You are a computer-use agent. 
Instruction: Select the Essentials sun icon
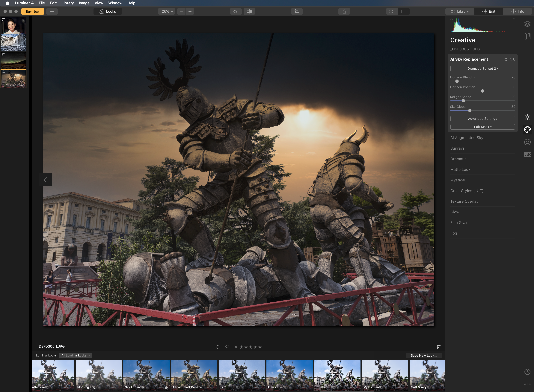point(527,117)
